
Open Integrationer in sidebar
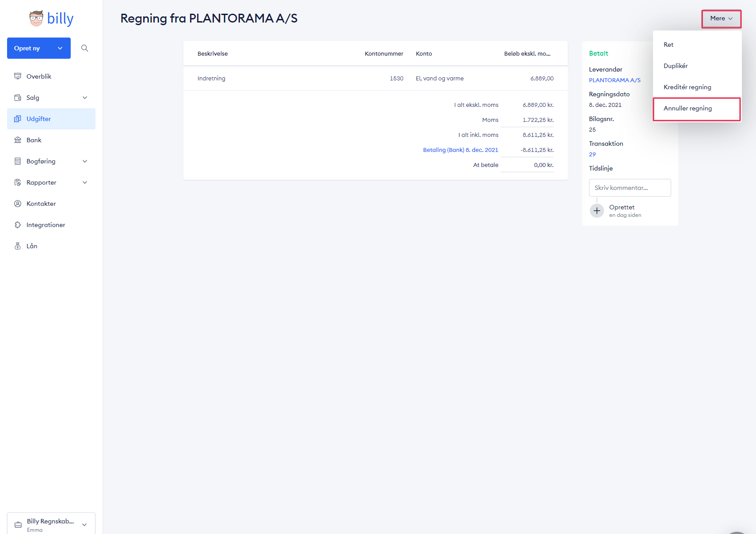[x=51, y=225]
